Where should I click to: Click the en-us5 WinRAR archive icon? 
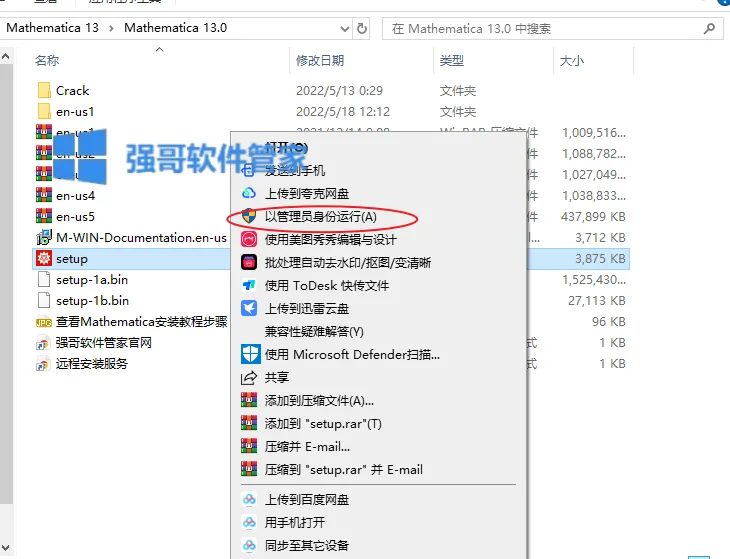(44, 216)
